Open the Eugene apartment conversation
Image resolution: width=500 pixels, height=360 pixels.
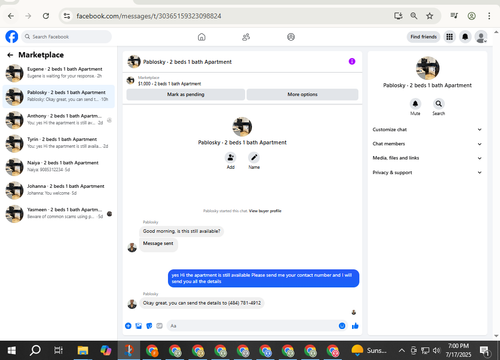[x=59, y=73]
